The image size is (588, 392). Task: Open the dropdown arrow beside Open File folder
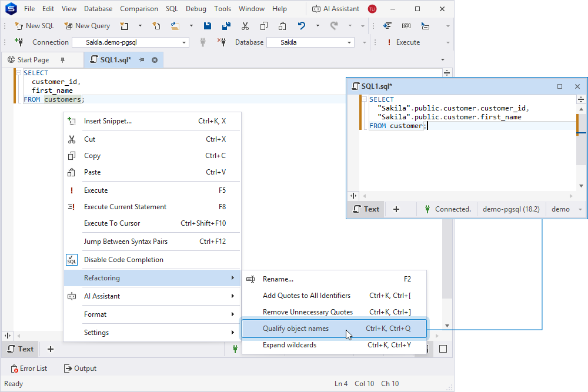[x=191, y=26]
